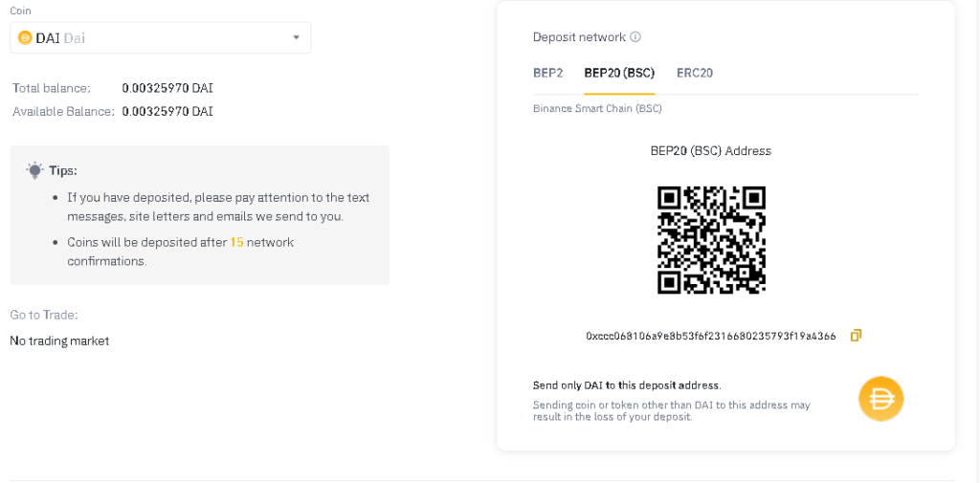Click the highlighted 15 confirmations number

[236, 242]
